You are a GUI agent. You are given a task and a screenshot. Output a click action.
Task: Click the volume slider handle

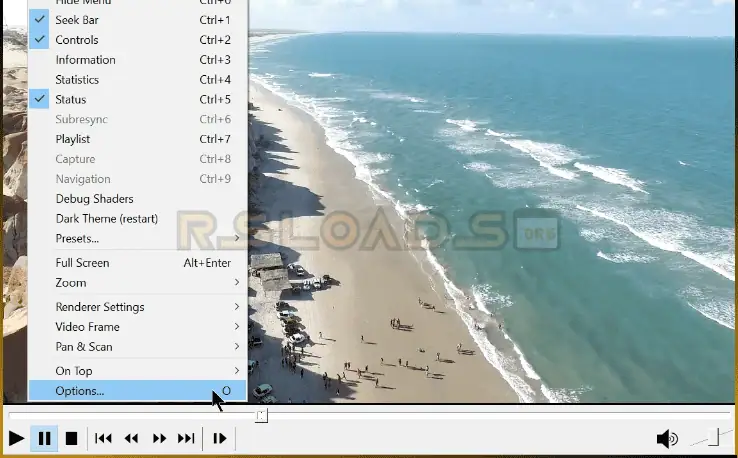click(714, 436)
